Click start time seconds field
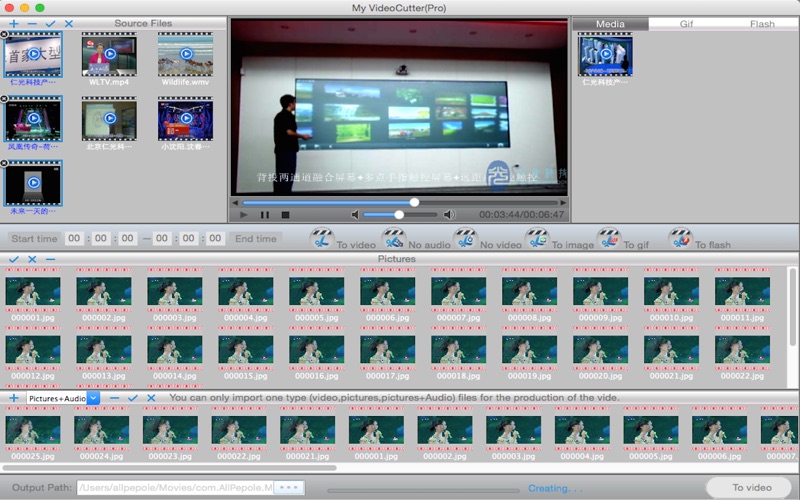This screenshot has width=800, height=500. point(128,238)
